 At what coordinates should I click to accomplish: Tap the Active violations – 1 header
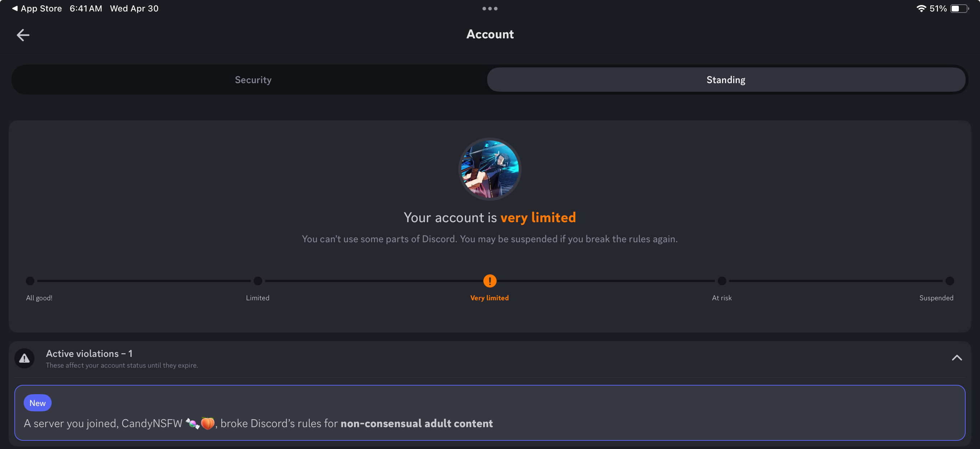[x=89, y=354]
